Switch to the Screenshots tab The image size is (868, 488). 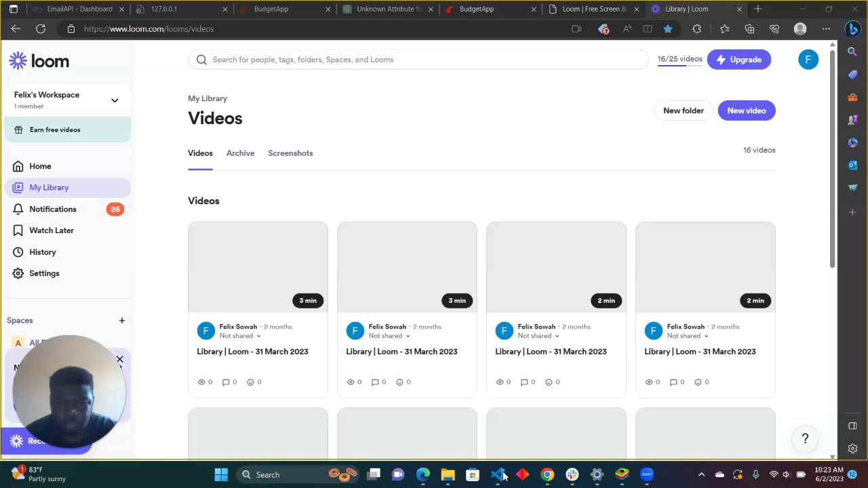click(290, 153)
